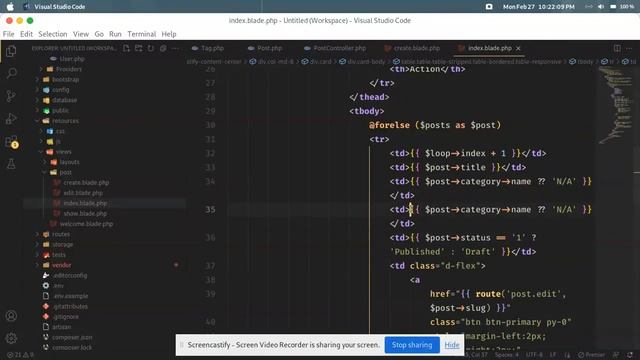Open the Run and Debug view
640x360 pixels.
(11, 119)
